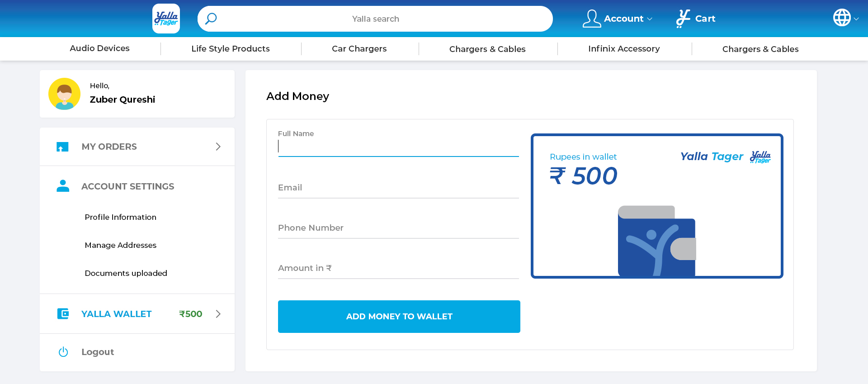The height and width of the screenshot is (384, 868).
Task: Click the globe language icon
Action: [842, 18]
